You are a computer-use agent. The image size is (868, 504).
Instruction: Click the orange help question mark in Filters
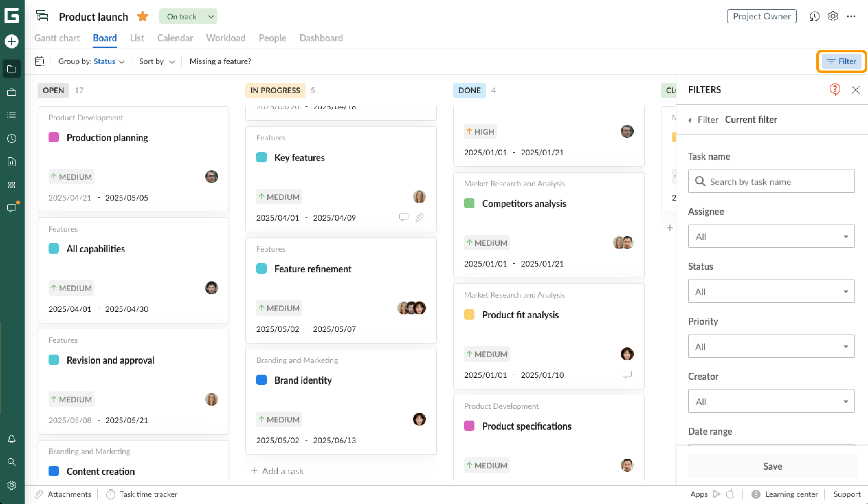[x=835, y=90]
